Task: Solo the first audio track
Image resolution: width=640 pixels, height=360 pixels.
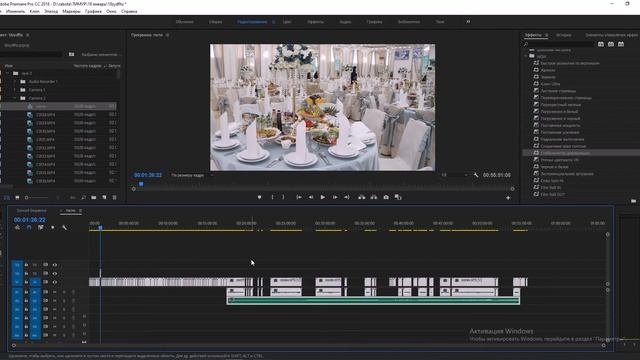Action: pyautogui.click(x=64, y=292)
